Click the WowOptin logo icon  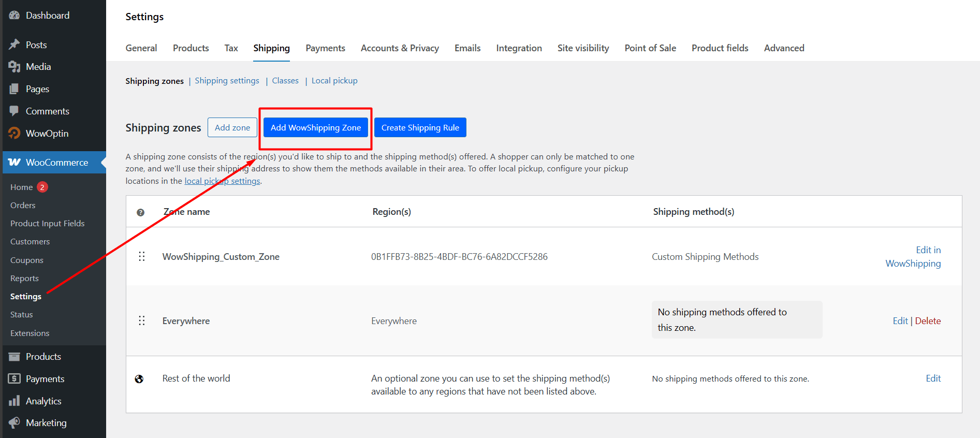point(14,133)
